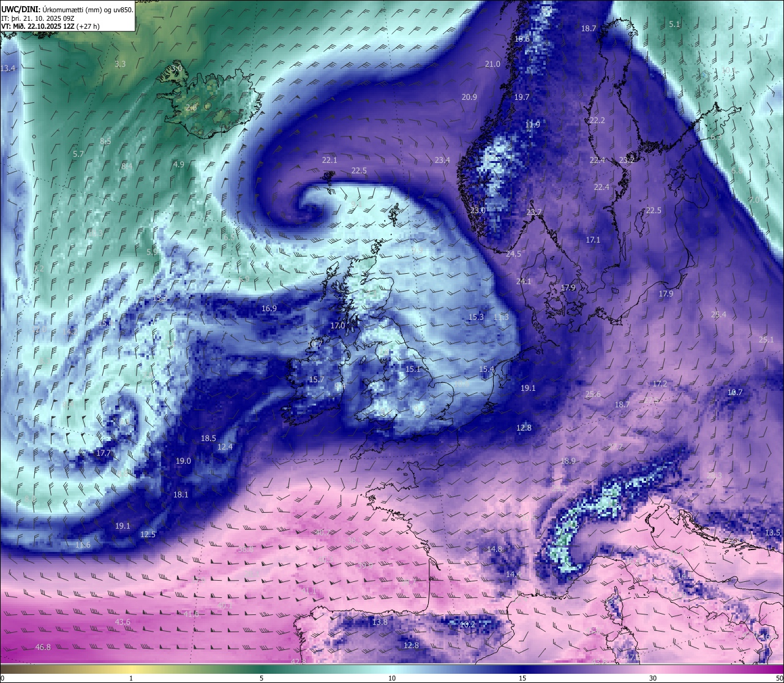Click the 12.4 value southwest of Ireland
784x683 pixels.
point(225,447)
